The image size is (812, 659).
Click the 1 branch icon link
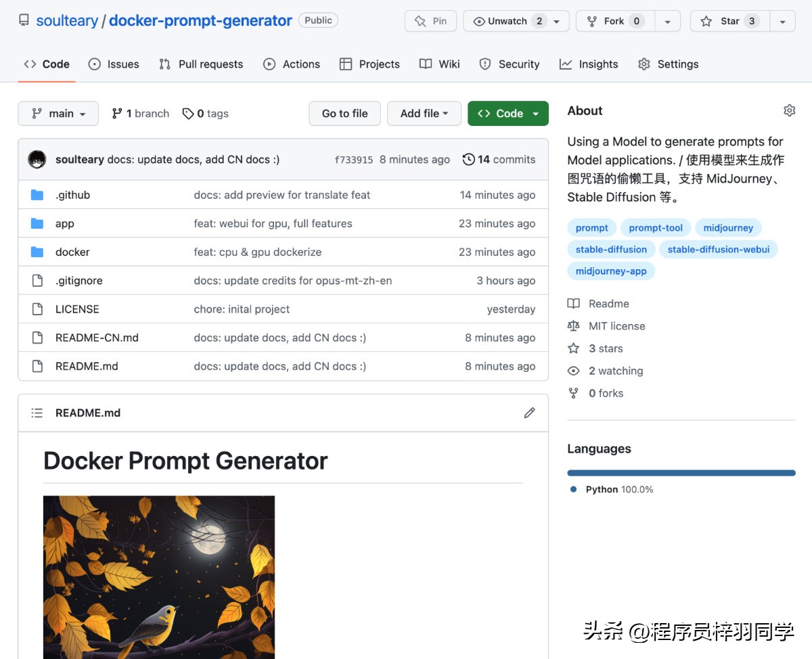pos(117,114)
